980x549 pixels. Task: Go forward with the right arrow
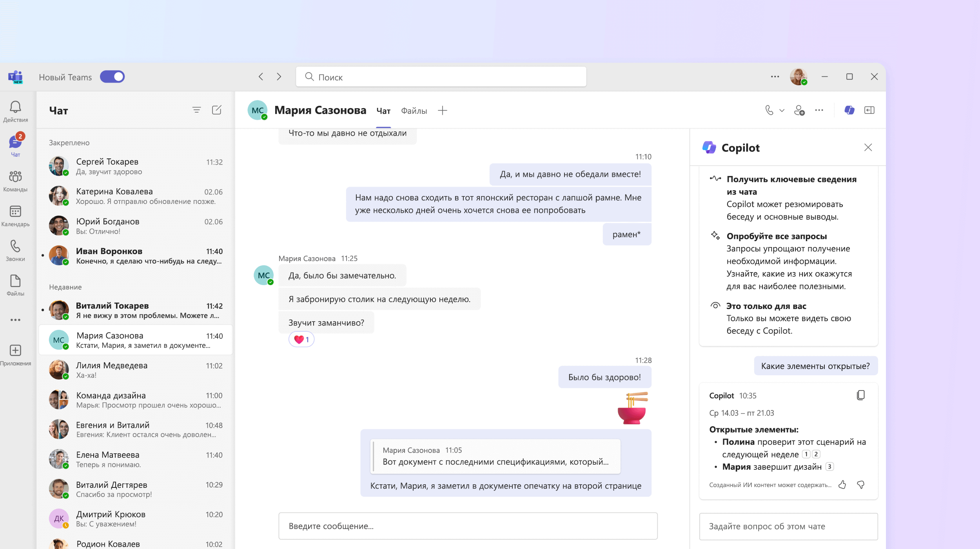279,77
